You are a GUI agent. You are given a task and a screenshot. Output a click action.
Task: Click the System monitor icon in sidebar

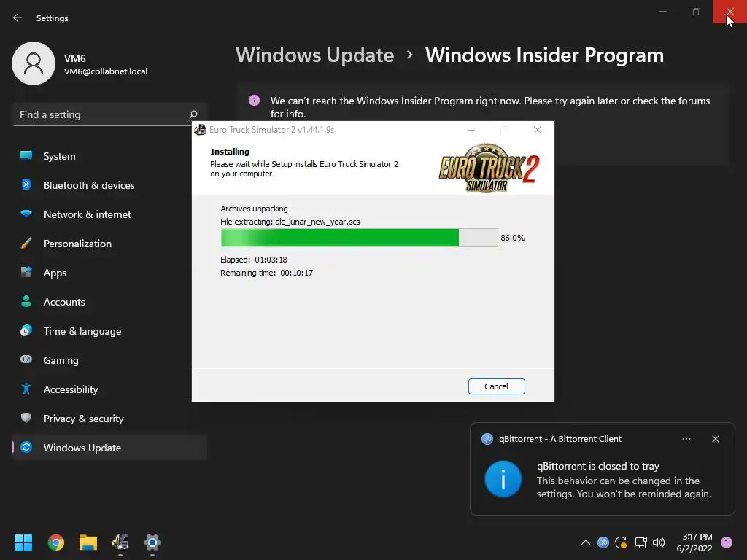pos(26,155)
